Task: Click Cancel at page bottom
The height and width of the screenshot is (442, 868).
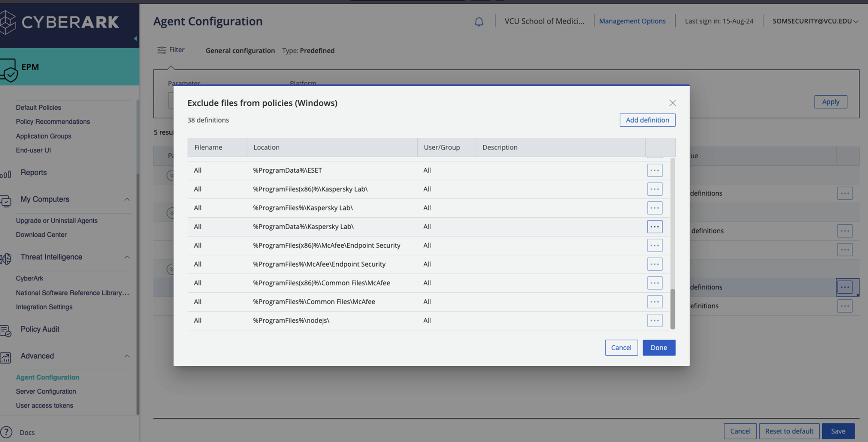Action: [740, 431]
